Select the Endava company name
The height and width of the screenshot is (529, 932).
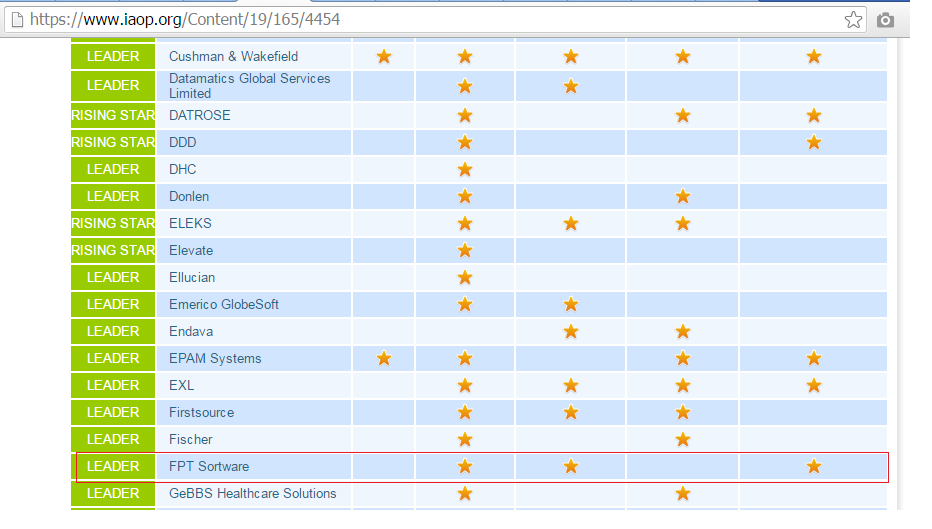191,332
